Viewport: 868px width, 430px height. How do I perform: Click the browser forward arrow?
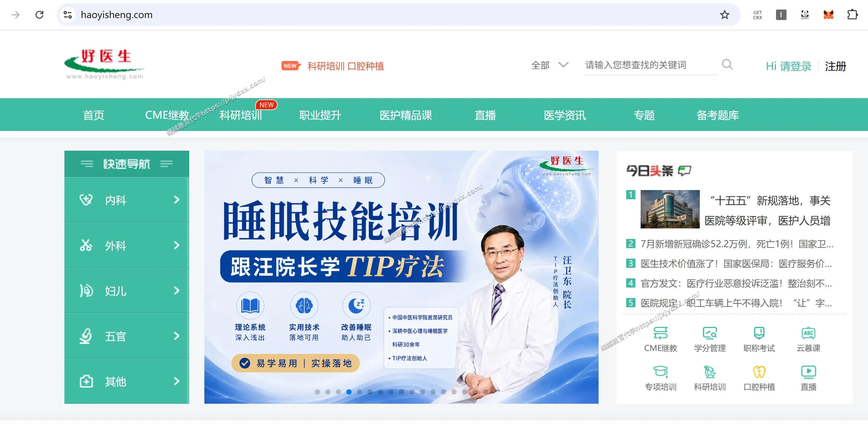point(15,15)
